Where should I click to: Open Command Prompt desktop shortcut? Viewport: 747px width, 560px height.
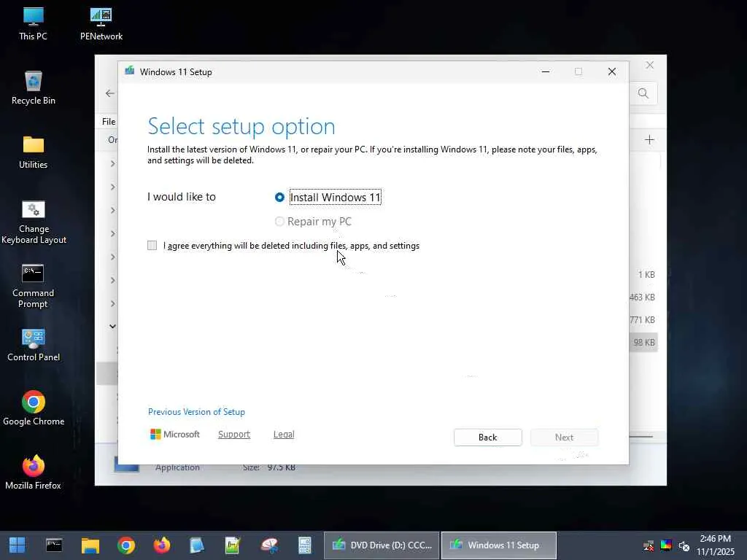(x=33, y=286)
